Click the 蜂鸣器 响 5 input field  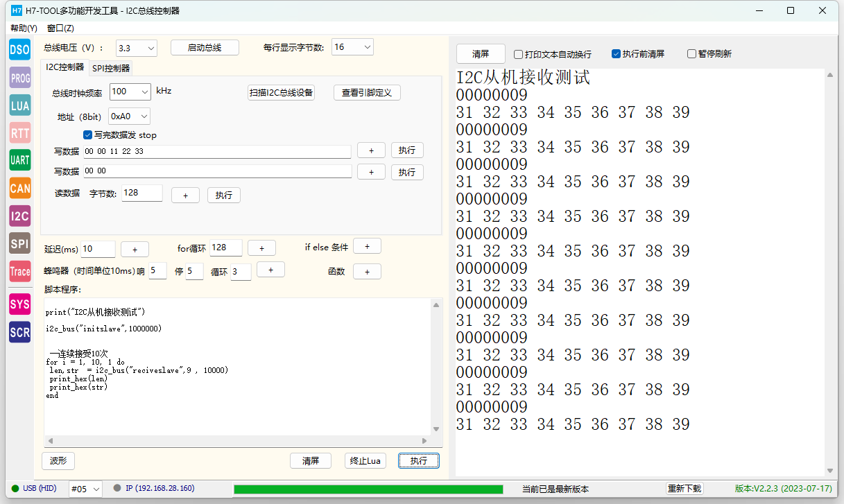[157, 271]
